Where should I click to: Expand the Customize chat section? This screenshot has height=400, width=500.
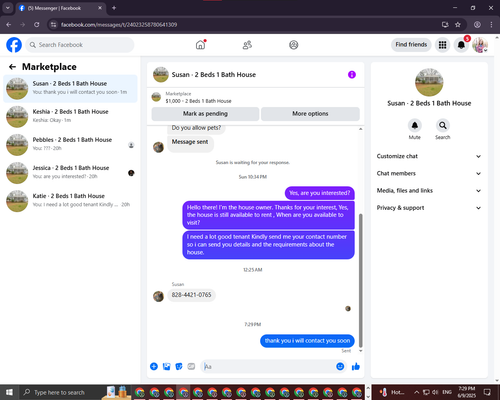[x=429, y=156]
